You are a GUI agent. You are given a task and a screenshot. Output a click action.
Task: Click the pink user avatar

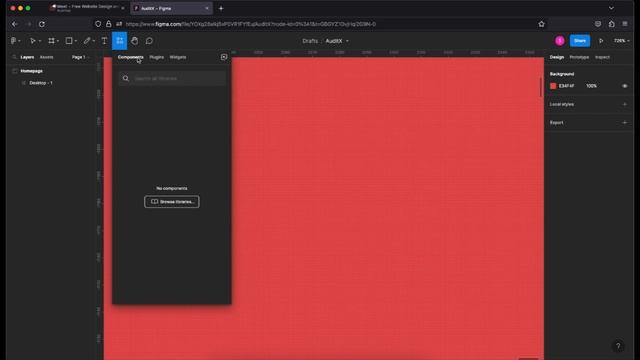[560, 41]
